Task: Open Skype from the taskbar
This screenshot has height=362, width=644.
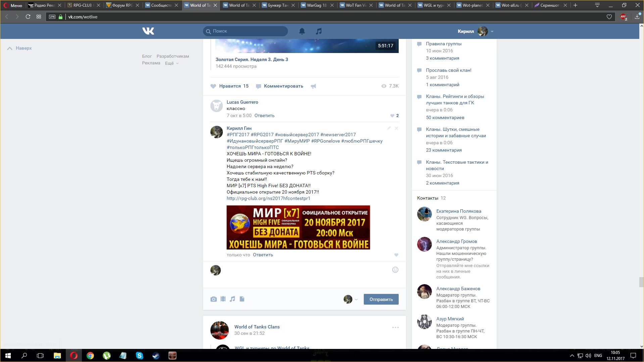Action: (140, 356)
